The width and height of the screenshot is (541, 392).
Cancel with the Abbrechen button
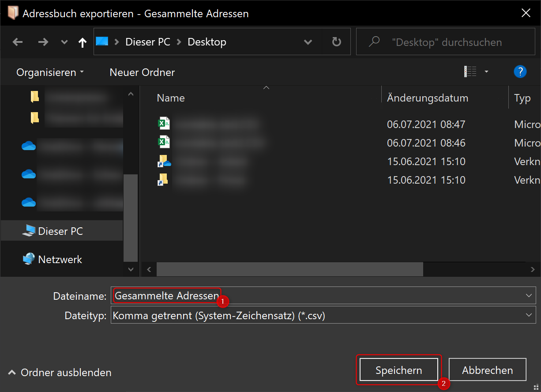(x=487, y=370)
